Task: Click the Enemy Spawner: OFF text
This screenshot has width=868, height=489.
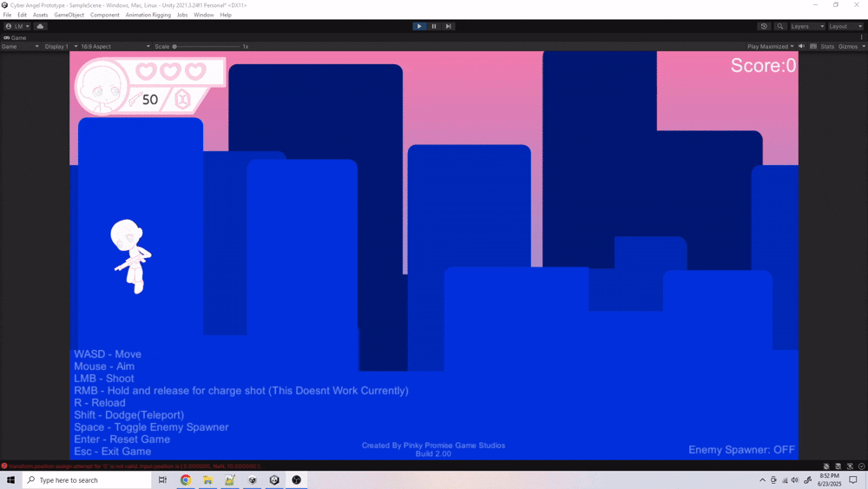Action: [x=741, y=450]
